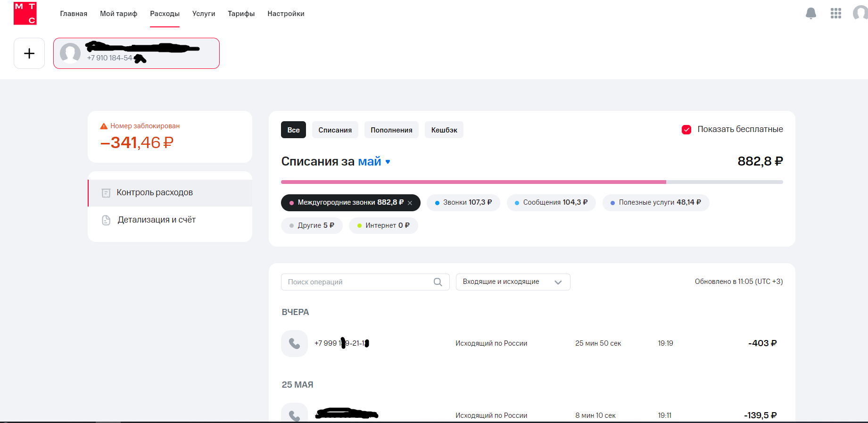Click the -403 ₽ charge amount

pyautogui.click(x=762, y=343)
